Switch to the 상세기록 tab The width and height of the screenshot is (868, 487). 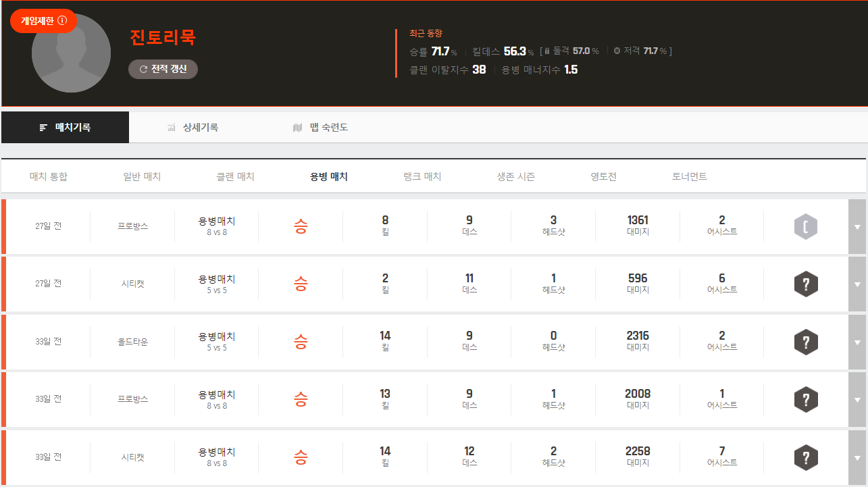(x=193, y=127)
